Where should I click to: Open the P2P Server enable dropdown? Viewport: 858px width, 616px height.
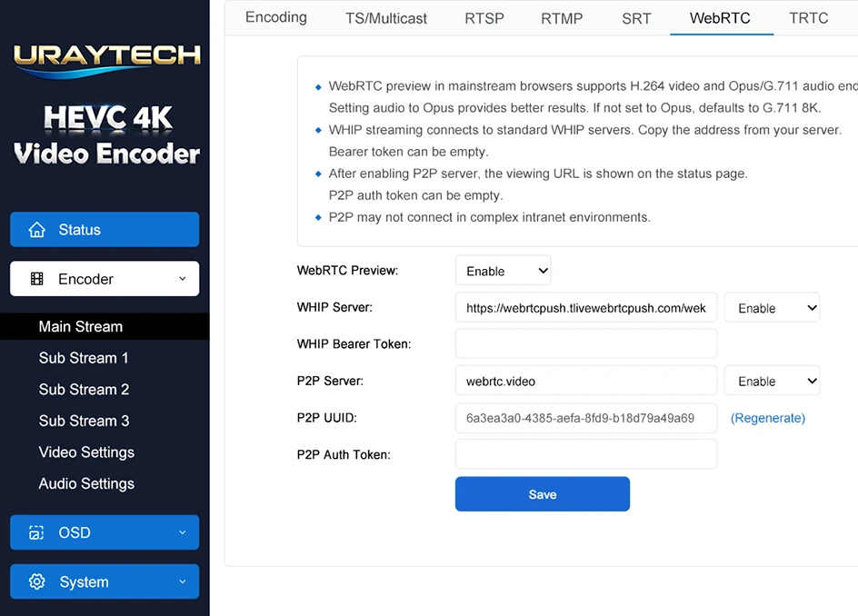[x=772, y=382]
